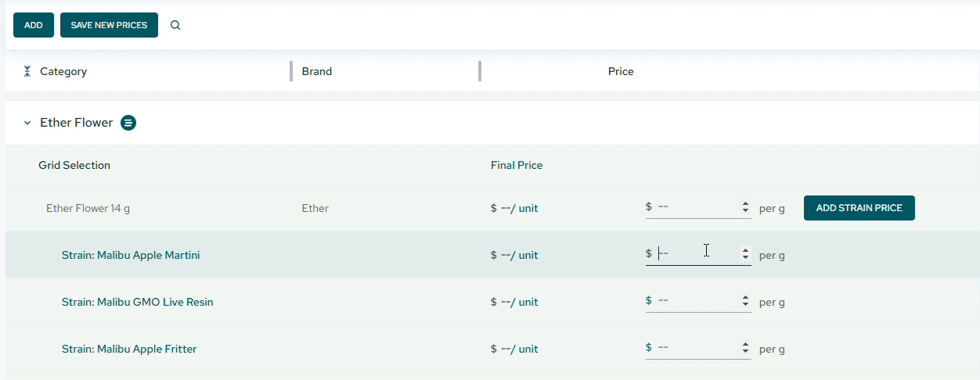Click the Ether Flower list icon
The image size is (980, 380).
[128, 123]
